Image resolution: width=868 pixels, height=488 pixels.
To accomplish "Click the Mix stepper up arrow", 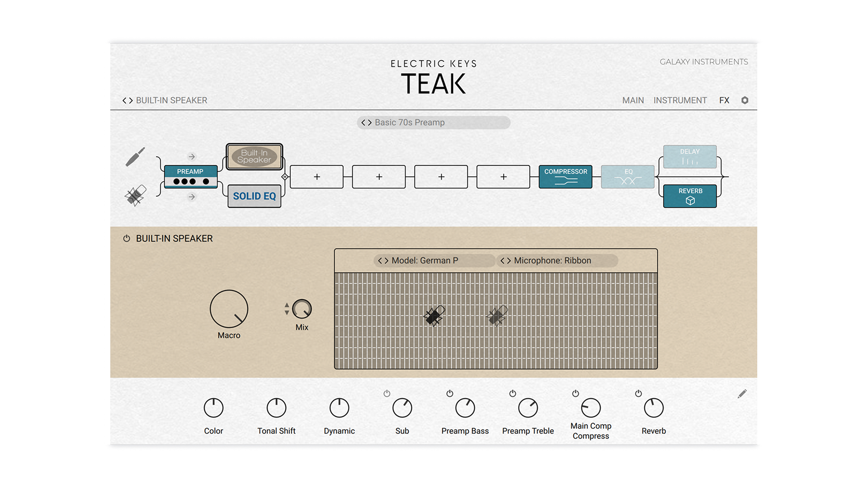I will pos(288,305).
